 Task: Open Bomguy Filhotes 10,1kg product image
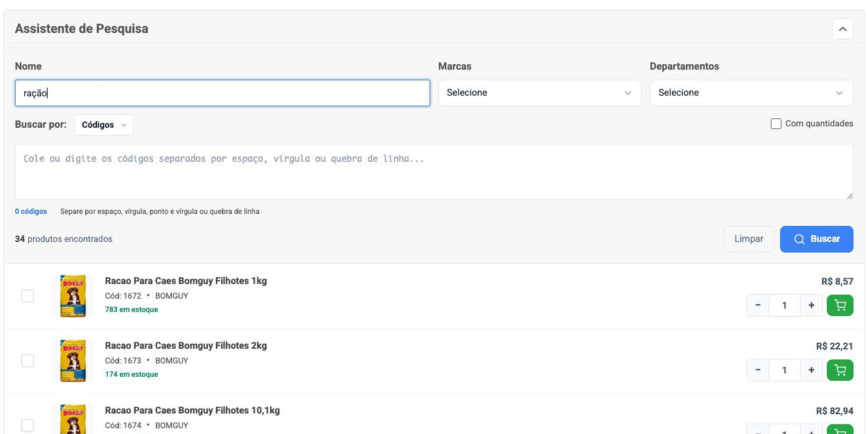73,419
